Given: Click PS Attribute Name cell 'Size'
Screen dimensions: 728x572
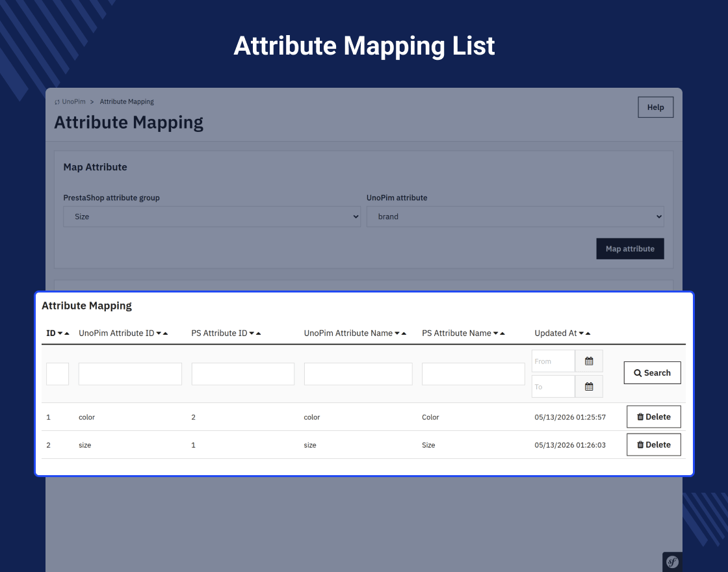Looking at the screenshot, I should click(x=428, y=445).
